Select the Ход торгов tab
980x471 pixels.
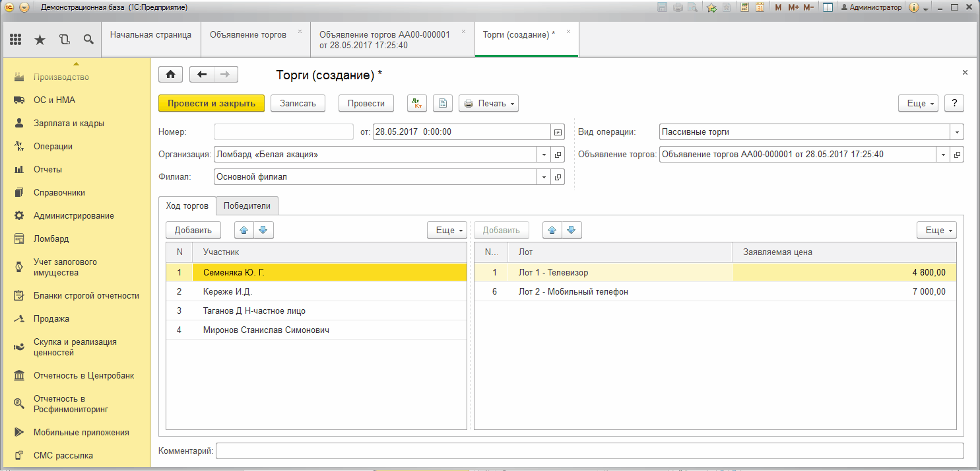click(x=187, y=205)
